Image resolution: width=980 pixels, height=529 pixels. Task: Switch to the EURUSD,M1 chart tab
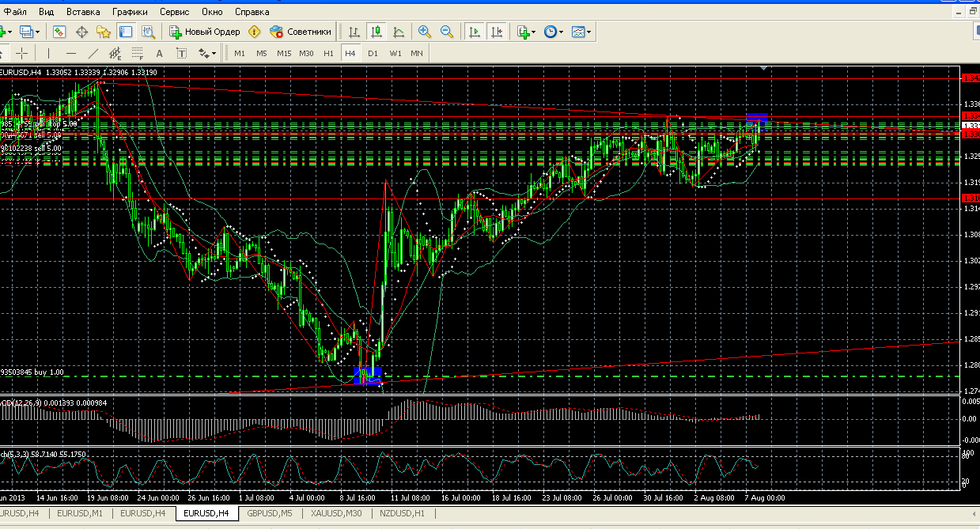click(x=81, y=513)
